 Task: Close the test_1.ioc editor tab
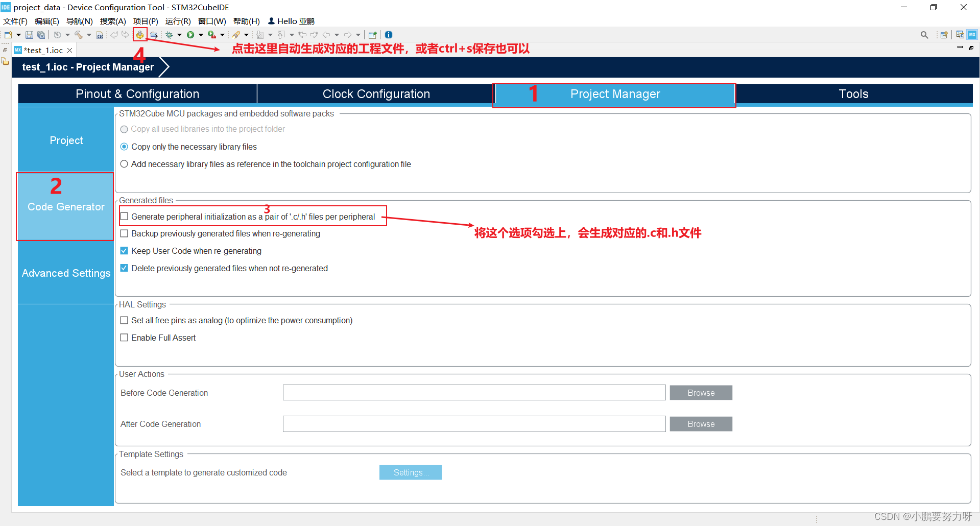click(x=70, y=50)
